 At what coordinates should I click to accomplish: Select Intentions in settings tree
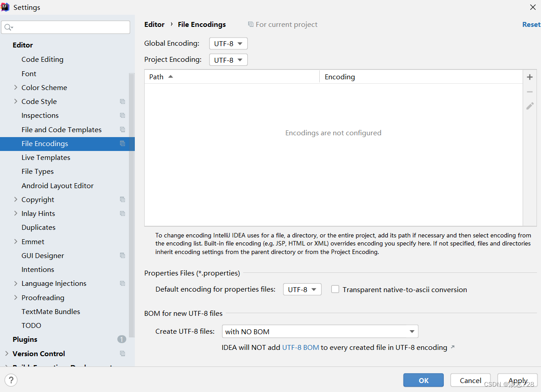click(x=38, y=269)
